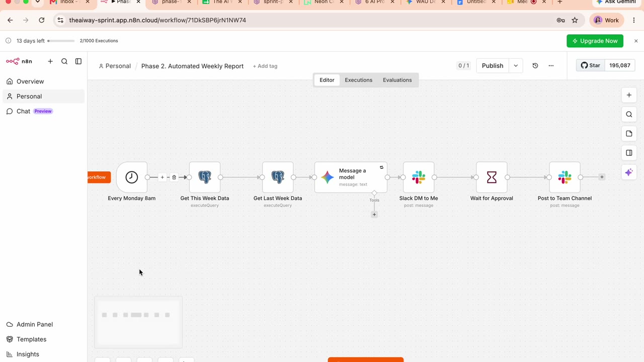
Task: Click the canvas minimap
Action: click(x=138, y=322)
